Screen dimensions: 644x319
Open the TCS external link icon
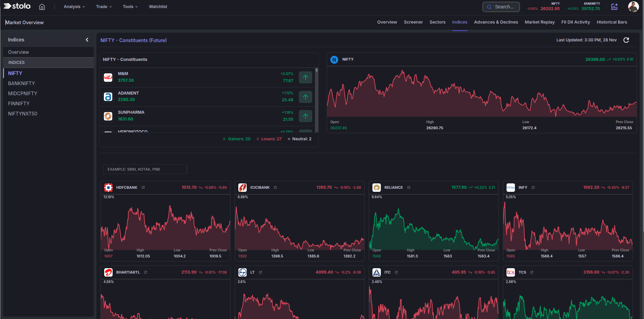[531, 272]
